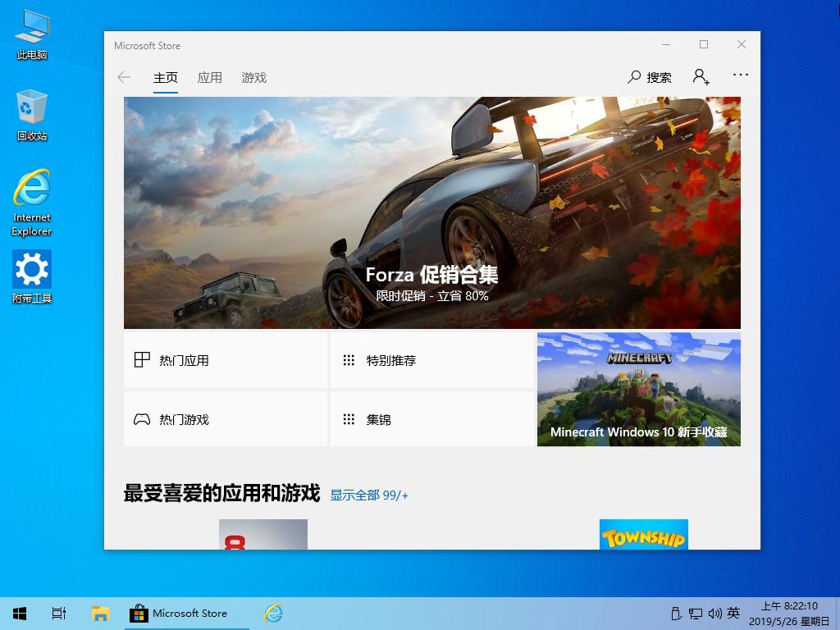Image resolution: width=840 pixels, height=630 pixels.
Task: Open the 特别推荐 tile
Action: [x=431, y=360]
